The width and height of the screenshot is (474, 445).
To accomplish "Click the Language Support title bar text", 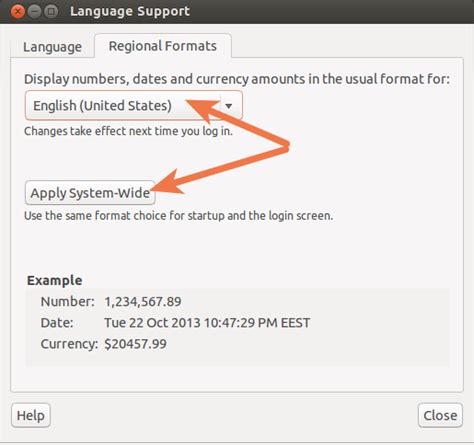I will (130, 11).
